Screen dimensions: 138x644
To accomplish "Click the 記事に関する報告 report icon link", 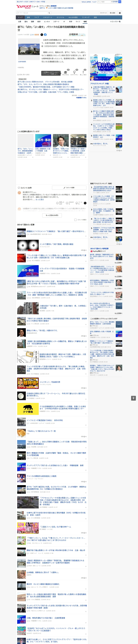I will coord(23,74).
